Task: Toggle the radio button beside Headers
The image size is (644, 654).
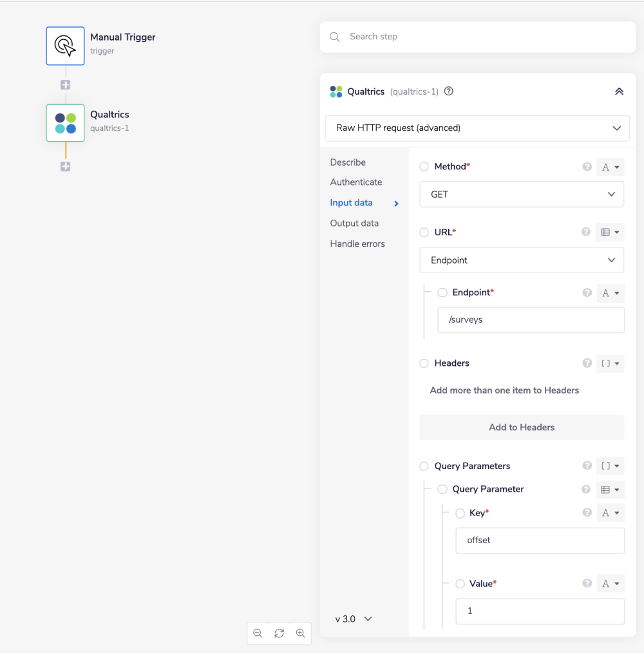Action: (424, 363)
